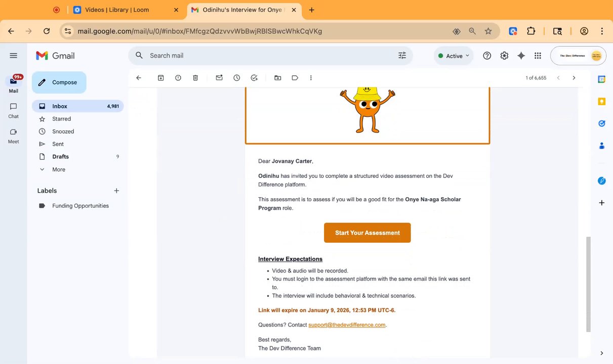Get add-ons plus icon in side panel
The width and height of the screenshot is (613, 364).
pos(602,203)
